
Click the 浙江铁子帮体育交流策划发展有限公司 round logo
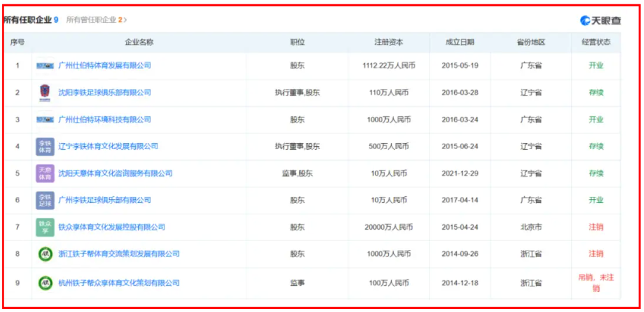45,254
